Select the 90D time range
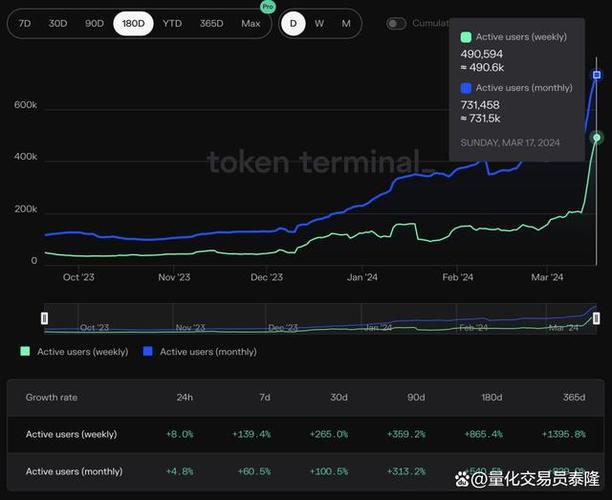This screenshot has width=612, height=500. (x=94, y=23)
